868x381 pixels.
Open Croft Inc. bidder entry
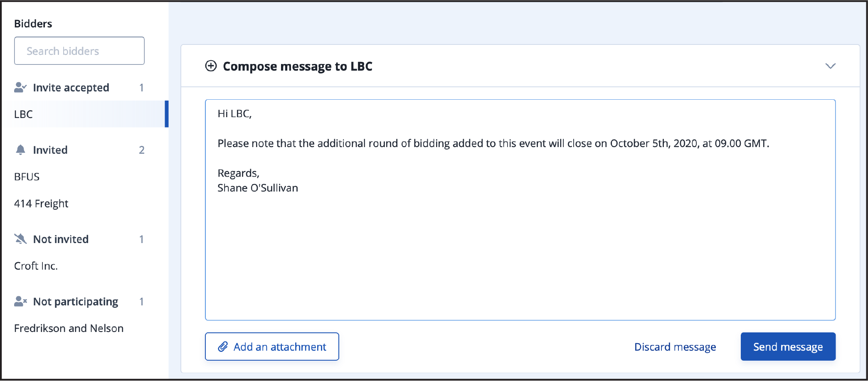36,266
